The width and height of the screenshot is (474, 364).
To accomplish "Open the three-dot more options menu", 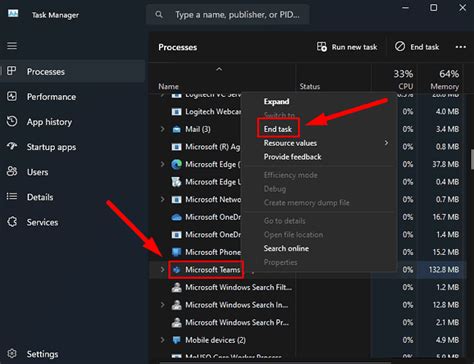I will (461, 47).
